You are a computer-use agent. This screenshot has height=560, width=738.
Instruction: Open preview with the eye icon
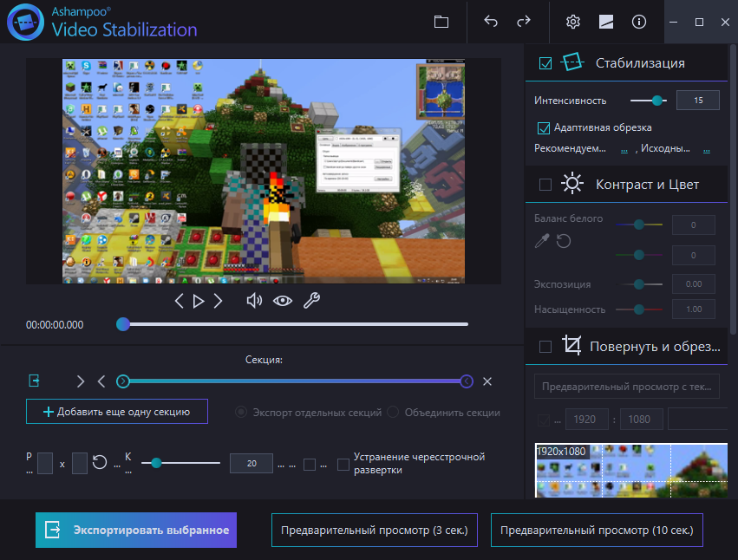pyautogui.click(x=282, y=301)
